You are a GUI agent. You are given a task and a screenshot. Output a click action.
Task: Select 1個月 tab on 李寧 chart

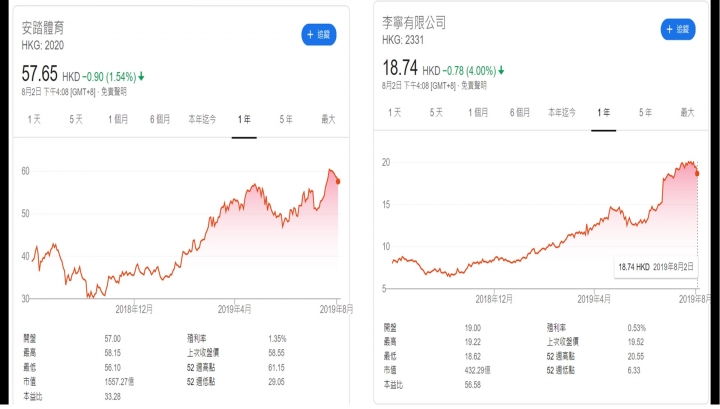pyautogui.click(x=478, y=112)
